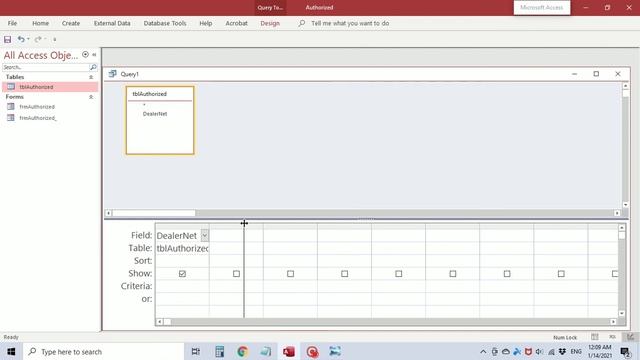Open the Acrobat tab
Viewport: 640px width, 360px height.
(x=236, y=23)
